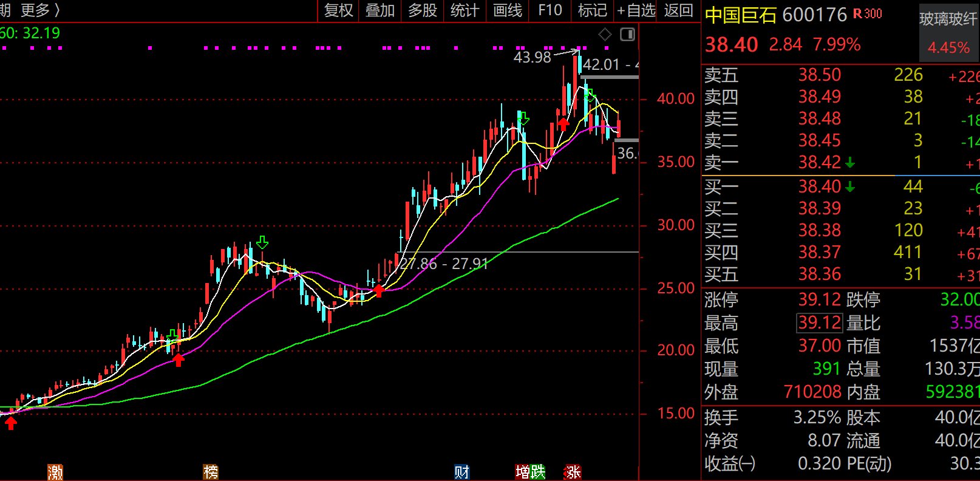Add stock via +自选 button
Image resolution: width=980 pixels, height=481 pixels.
pyautogui.click(x=636, y=10)
